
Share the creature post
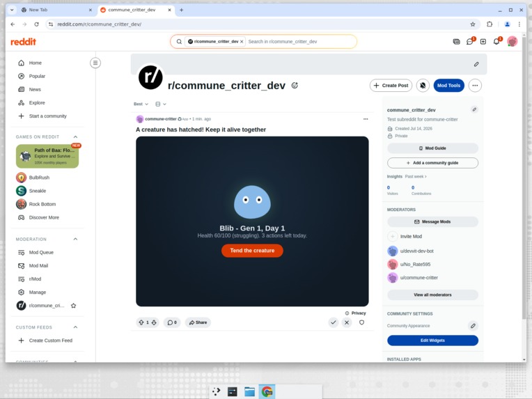[x=198, y=322]
